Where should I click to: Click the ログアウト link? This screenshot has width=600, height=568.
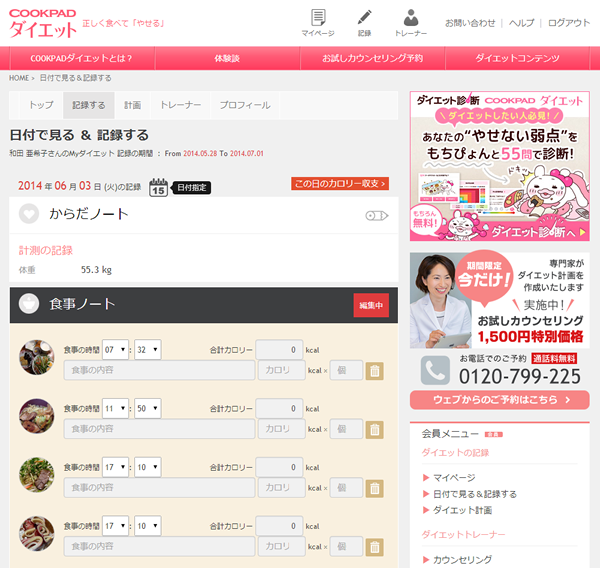tap(569, 22)
